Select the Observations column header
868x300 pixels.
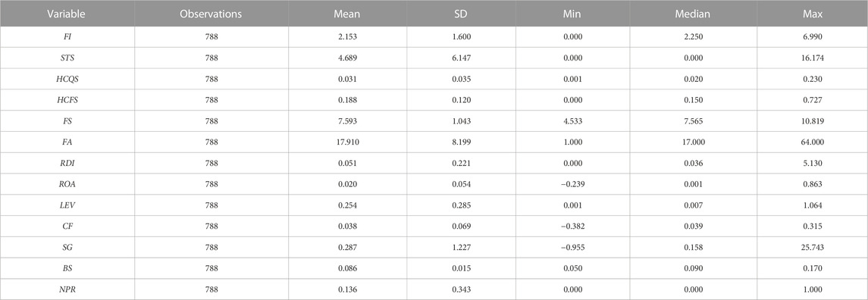(211, 14)
